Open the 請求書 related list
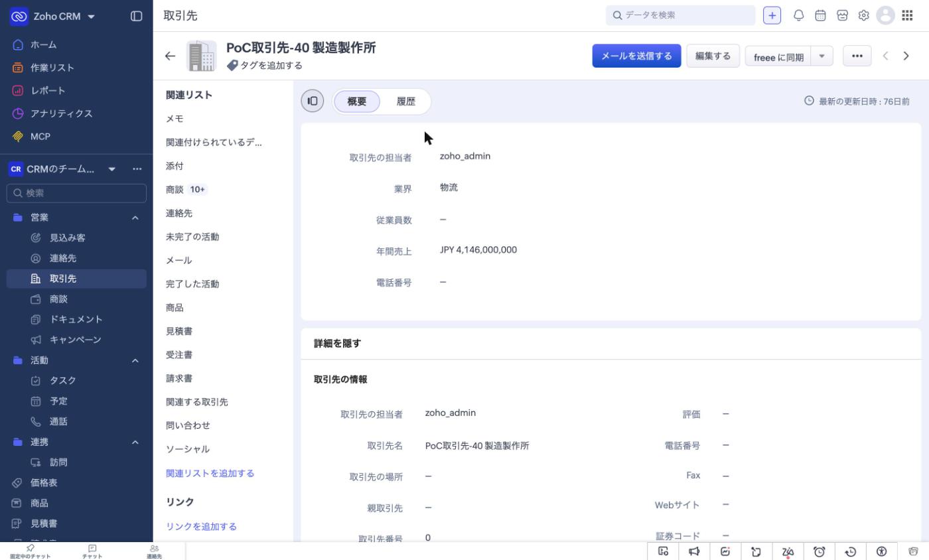 point(179,379)
